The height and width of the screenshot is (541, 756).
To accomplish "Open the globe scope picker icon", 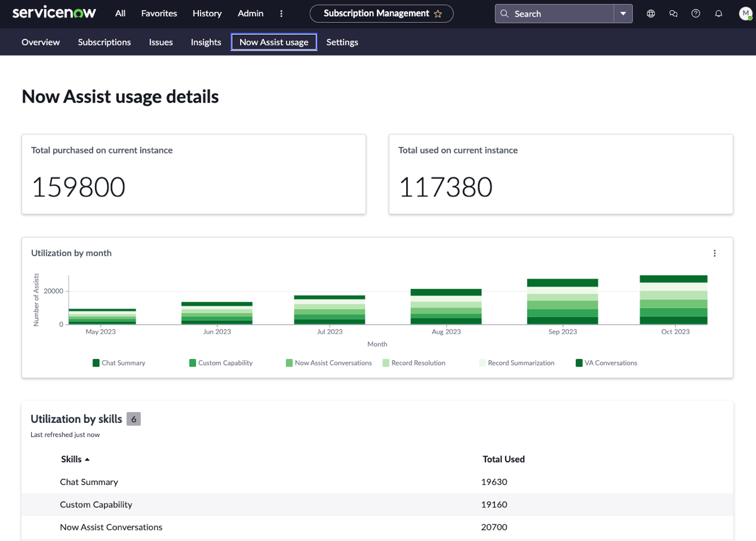I will pos(651,13).
